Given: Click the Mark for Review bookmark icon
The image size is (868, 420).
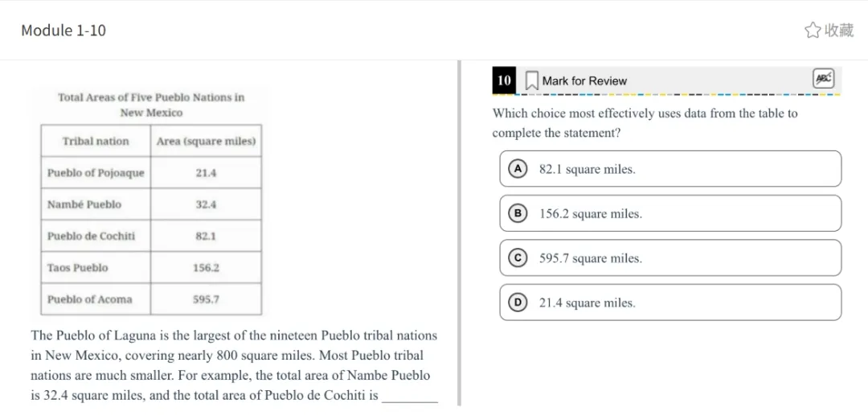Looking at the screenshot, I should (531, 81).
